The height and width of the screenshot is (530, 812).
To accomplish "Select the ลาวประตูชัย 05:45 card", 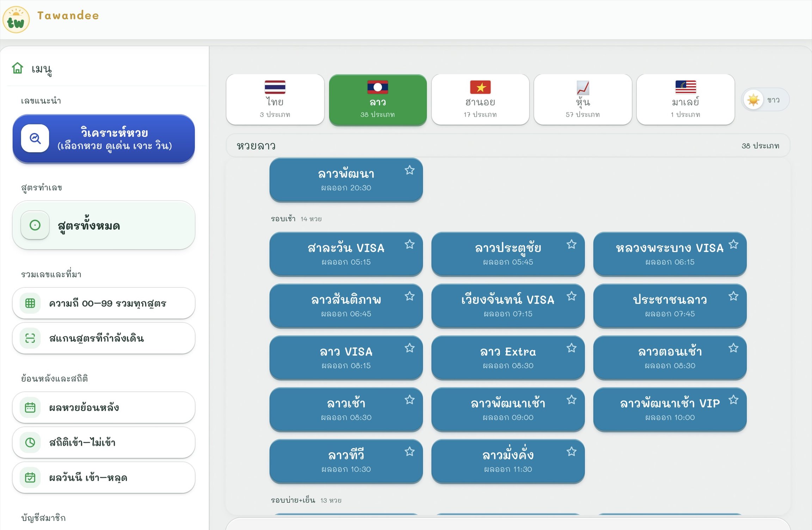I will pos(508,254).
